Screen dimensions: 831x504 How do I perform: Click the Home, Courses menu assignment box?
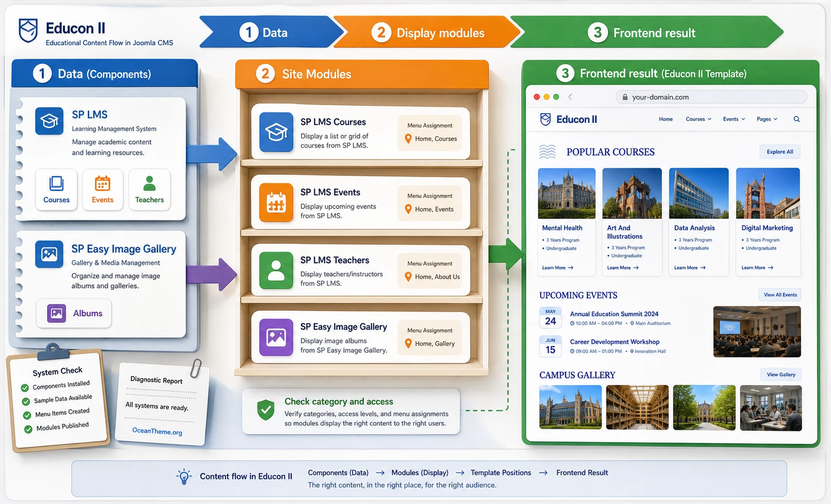click(429, 133)
